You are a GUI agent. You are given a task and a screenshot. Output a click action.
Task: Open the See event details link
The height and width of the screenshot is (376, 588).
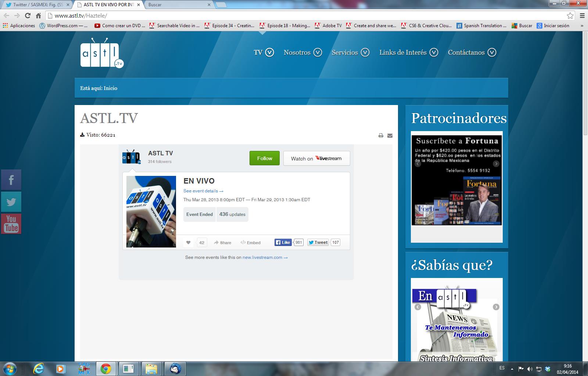pos(203,191)
